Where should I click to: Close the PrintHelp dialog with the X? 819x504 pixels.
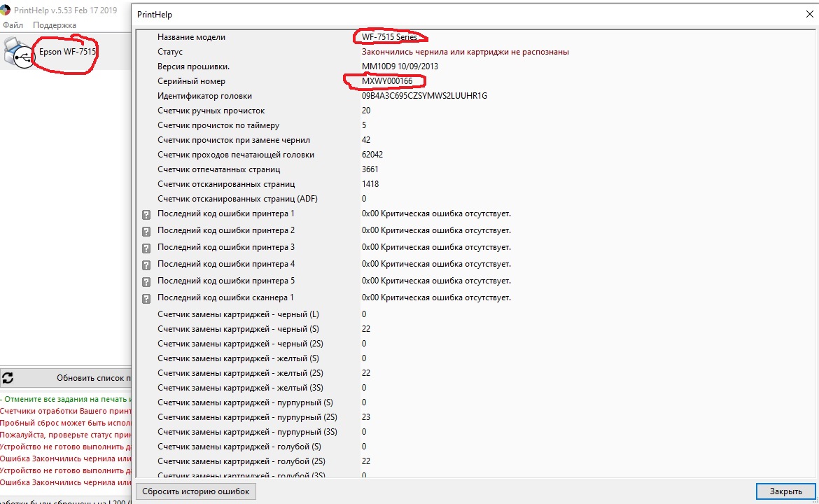click(810, 15)
